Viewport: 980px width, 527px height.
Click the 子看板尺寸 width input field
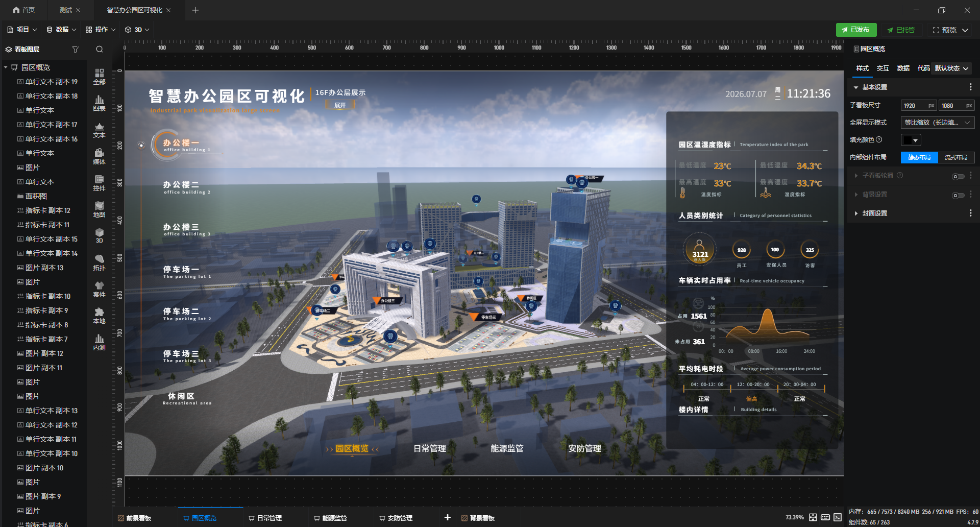[918, 106]
